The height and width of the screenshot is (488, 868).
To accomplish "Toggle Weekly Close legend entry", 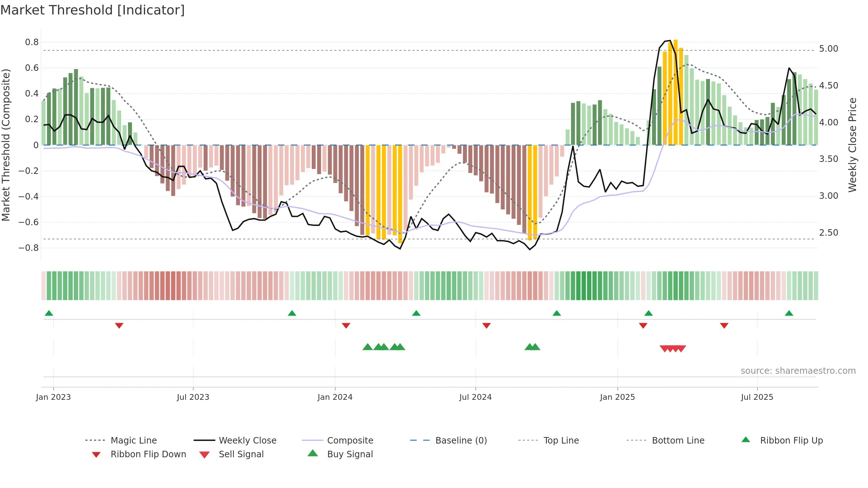I will pyautogui.click(x=235, y=440).
